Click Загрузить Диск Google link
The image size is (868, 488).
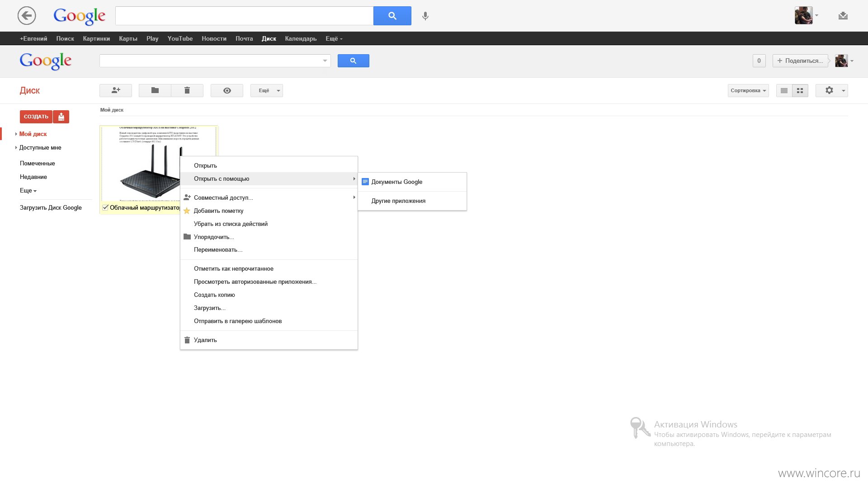pyautogui.click(x=51, y=207)
